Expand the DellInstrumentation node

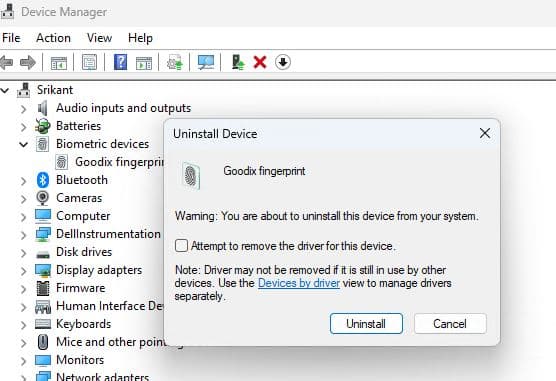[x=23, y=235]
